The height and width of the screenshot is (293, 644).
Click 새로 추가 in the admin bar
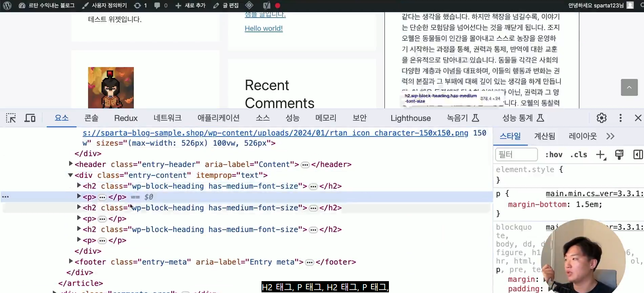pos(190,5)
